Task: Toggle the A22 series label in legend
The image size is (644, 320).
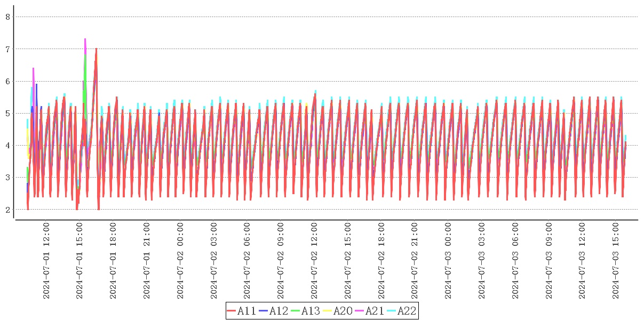Action: click(x=407, y=311)
